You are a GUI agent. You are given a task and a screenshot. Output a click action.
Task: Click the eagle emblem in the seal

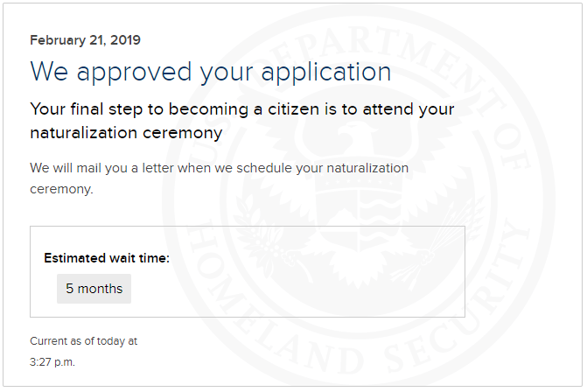click(358, 195)
